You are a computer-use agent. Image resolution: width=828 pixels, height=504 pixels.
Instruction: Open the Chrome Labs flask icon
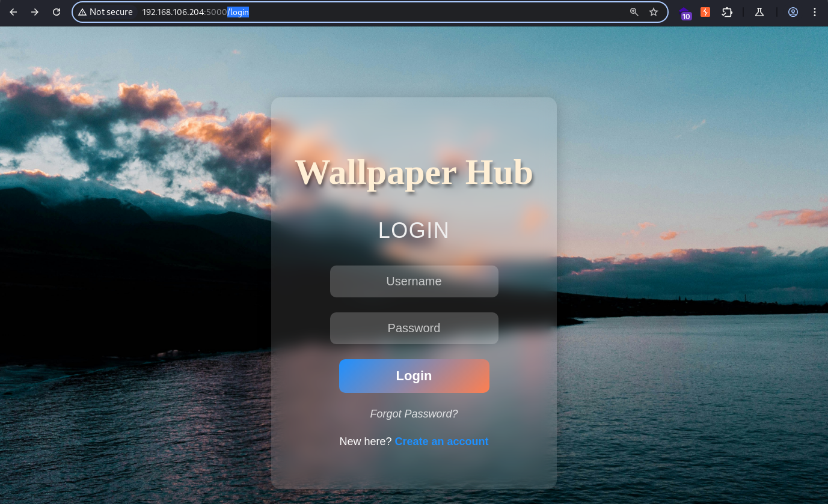[x=759, y=12]
